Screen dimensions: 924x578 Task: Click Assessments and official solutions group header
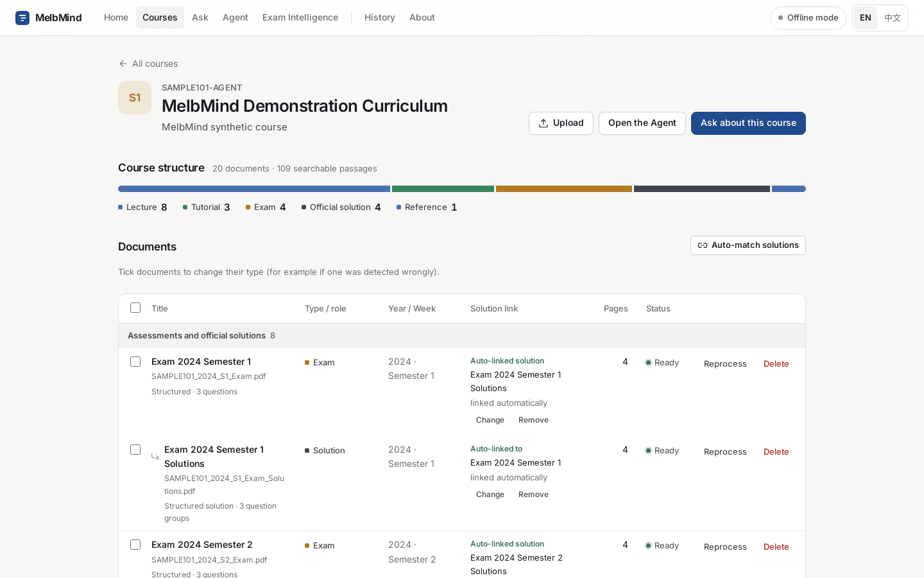(x=462, y=335)
